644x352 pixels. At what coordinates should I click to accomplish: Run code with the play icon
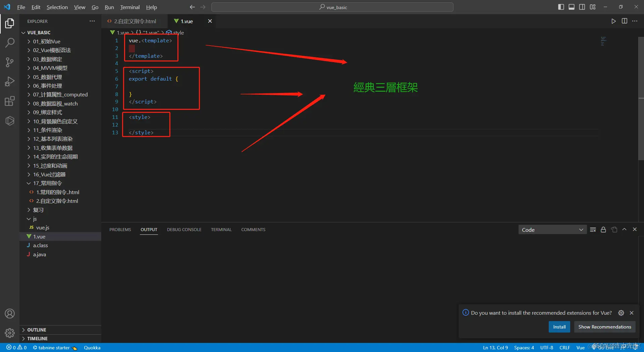point(613,21)
